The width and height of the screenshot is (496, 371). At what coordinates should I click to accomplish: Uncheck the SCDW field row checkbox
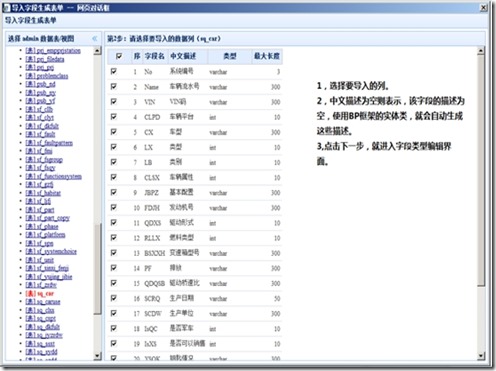[x=114, y=313]
